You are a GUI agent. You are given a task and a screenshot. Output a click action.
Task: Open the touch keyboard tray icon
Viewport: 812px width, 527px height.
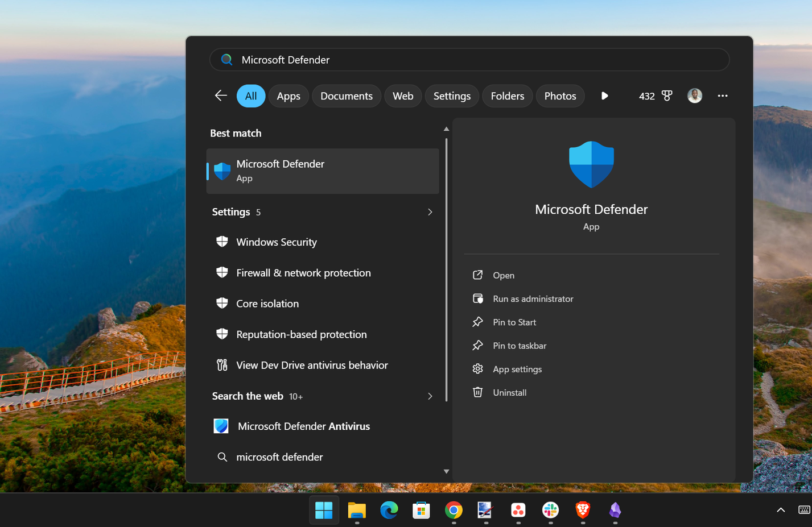tap(804, 510)
